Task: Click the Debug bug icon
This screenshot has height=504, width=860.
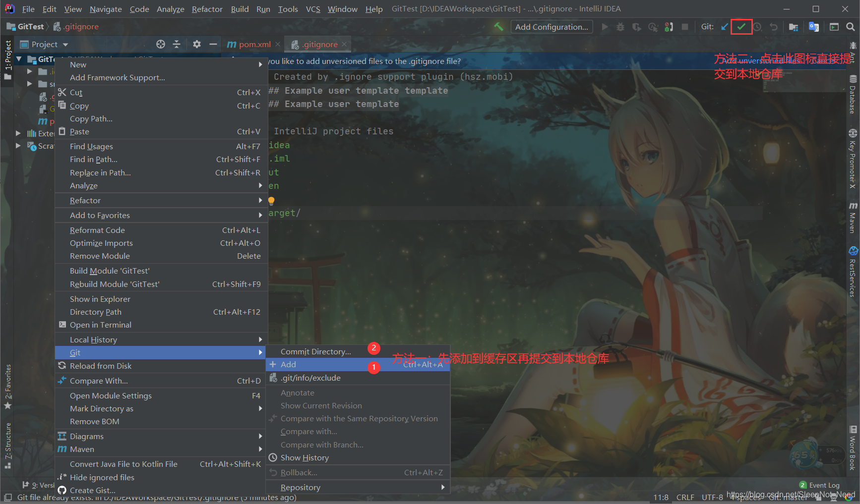Action: point(620,27)
